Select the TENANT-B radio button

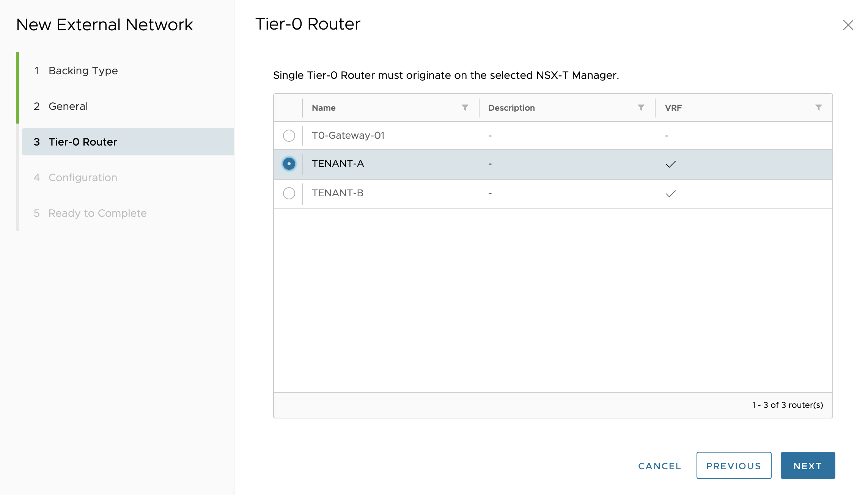click(x=289, y=193)
